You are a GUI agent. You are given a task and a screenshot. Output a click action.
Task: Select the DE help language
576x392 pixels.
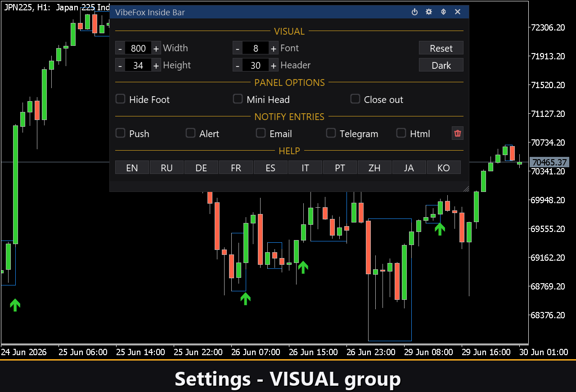click(x=201, y=167)
